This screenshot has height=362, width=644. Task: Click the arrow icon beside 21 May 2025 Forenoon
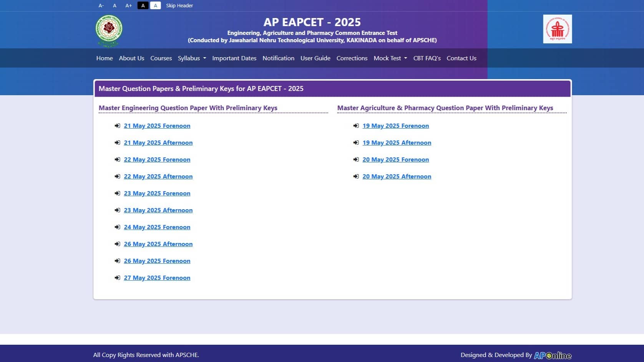[118, 126]
